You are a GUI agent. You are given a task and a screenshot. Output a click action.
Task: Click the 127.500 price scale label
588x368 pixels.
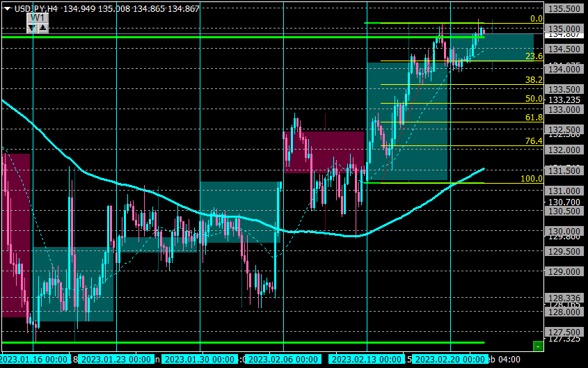[x=564, y=333]
